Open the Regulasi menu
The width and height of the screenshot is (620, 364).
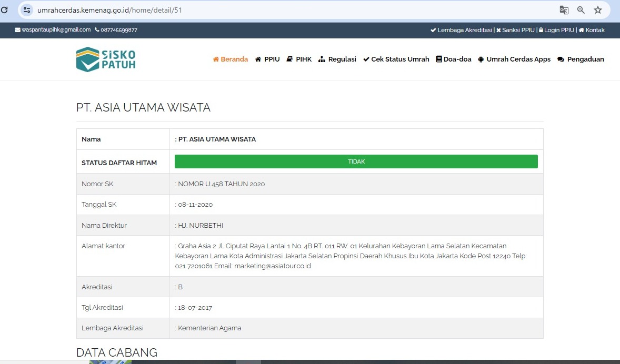tap(337, 59)
